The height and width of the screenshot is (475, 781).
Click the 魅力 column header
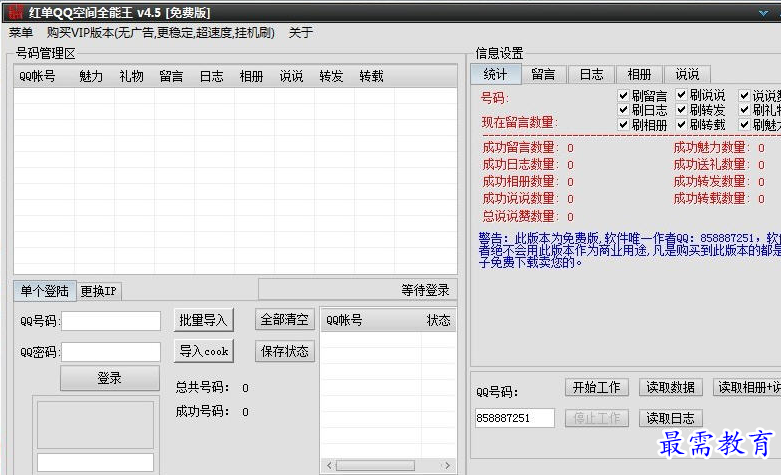tap(91, 77)
